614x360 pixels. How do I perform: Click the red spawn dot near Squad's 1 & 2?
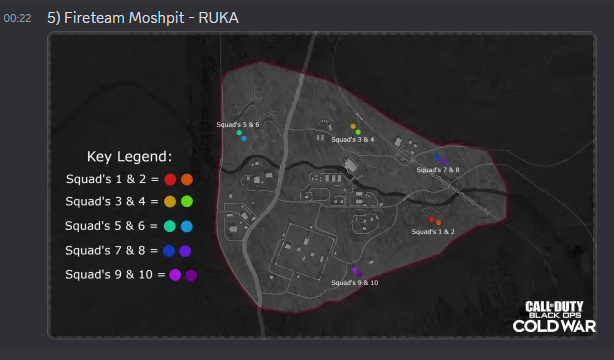pos(432,220)
